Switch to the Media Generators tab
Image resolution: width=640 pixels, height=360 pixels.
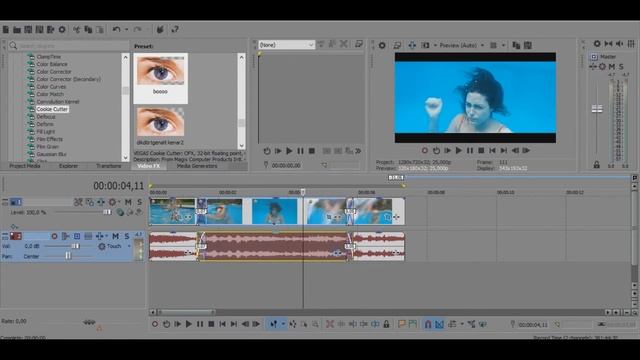coord(197,166)
